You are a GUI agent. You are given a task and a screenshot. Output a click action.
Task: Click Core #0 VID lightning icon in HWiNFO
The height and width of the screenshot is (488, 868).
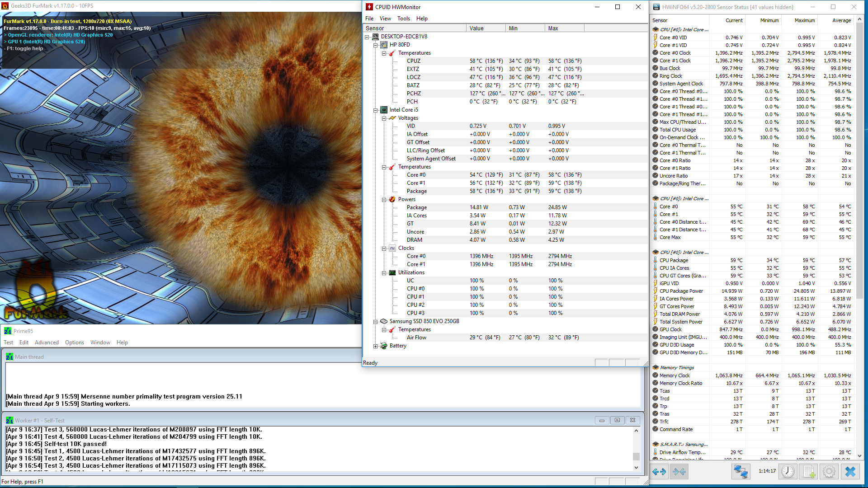coord(656,38)
